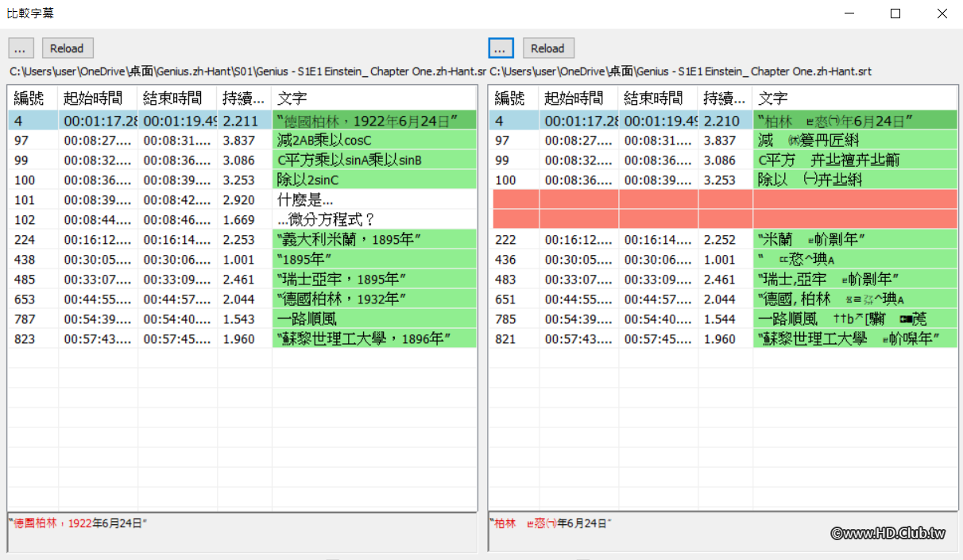The height and width of the screenshot is (560, 963).
Task: Click number 97 in left table
Action: tap(21, 141)
